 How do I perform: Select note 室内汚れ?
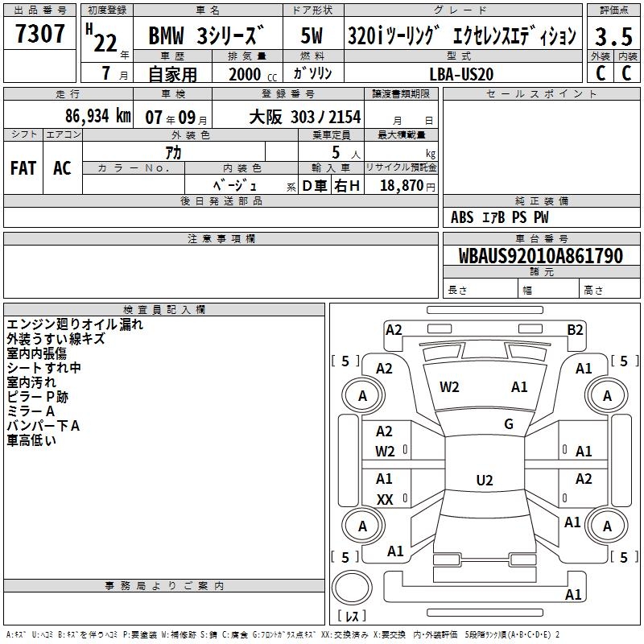pos(31,382)
